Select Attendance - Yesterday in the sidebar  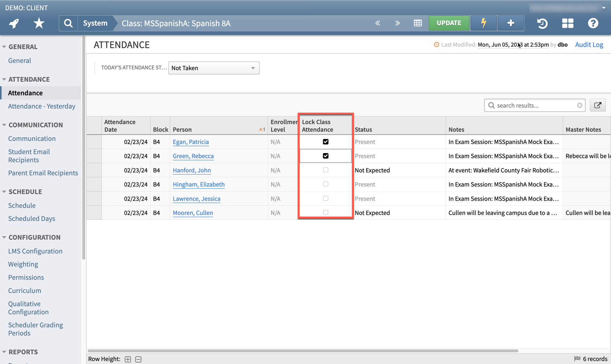(41, 106)
